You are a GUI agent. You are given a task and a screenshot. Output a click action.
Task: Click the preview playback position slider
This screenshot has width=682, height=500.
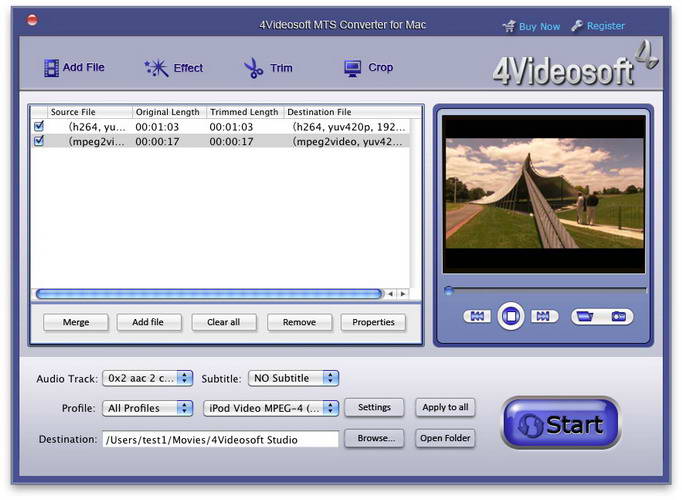pyautogui.click(x=545, y=291)
